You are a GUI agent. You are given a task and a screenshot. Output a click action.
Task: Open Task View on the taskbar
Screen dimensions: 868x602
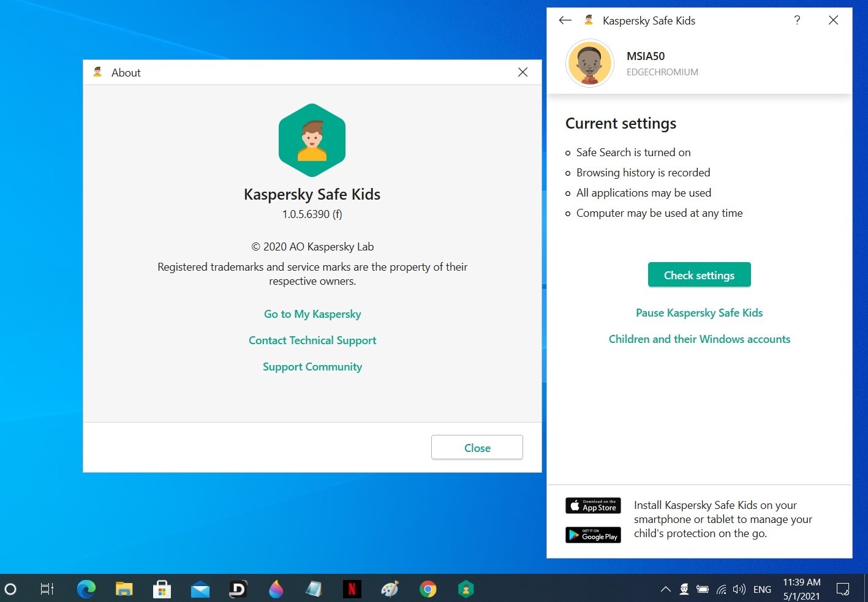coord(47,589)
